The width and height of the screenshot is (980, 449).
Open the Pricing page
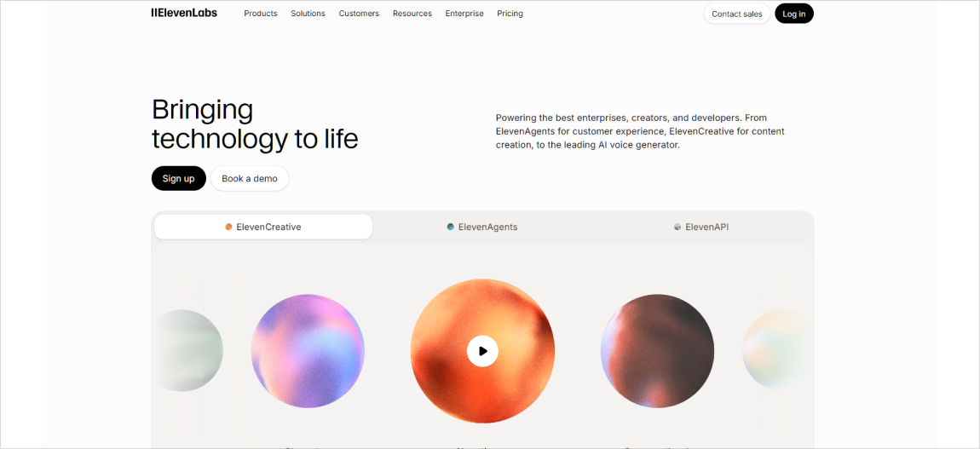510,13
